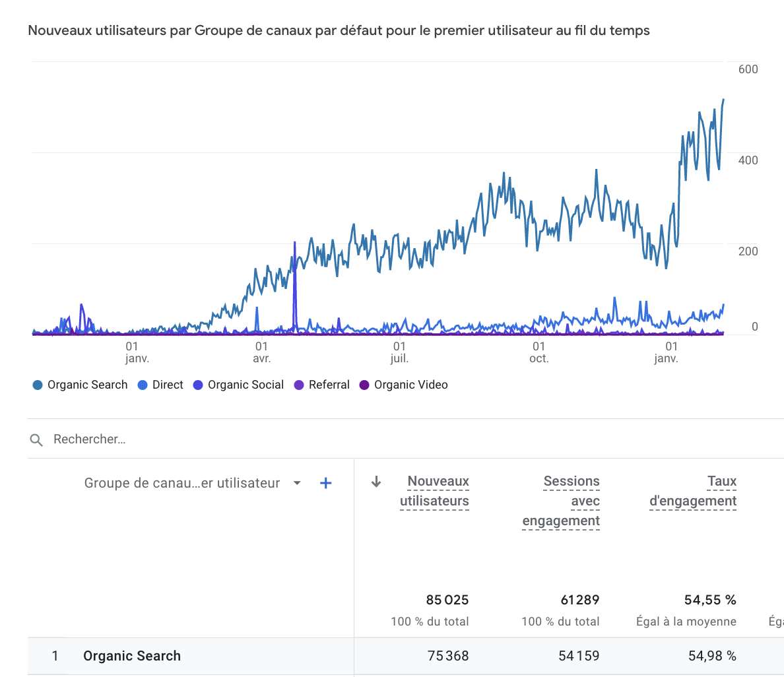Click the 75 368 new users cell
This screenshot has width=784, height=677.
coord(447,656)
